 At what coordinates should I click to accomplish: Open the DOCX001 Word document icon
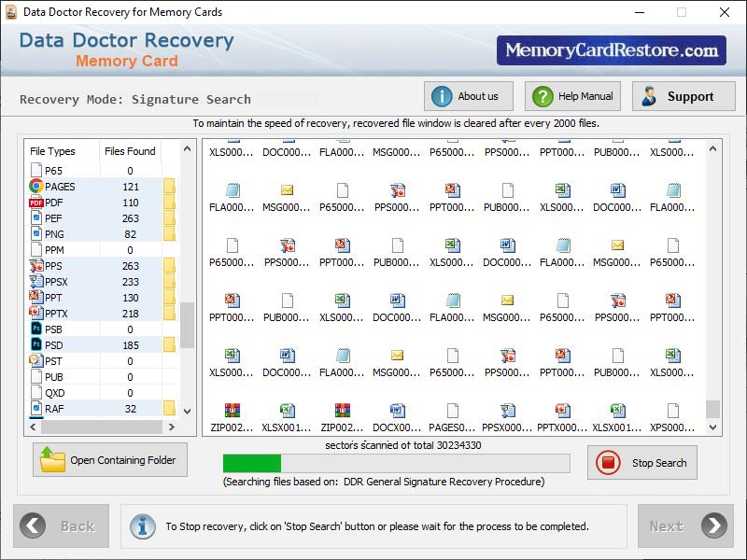(x=399, y=411)
